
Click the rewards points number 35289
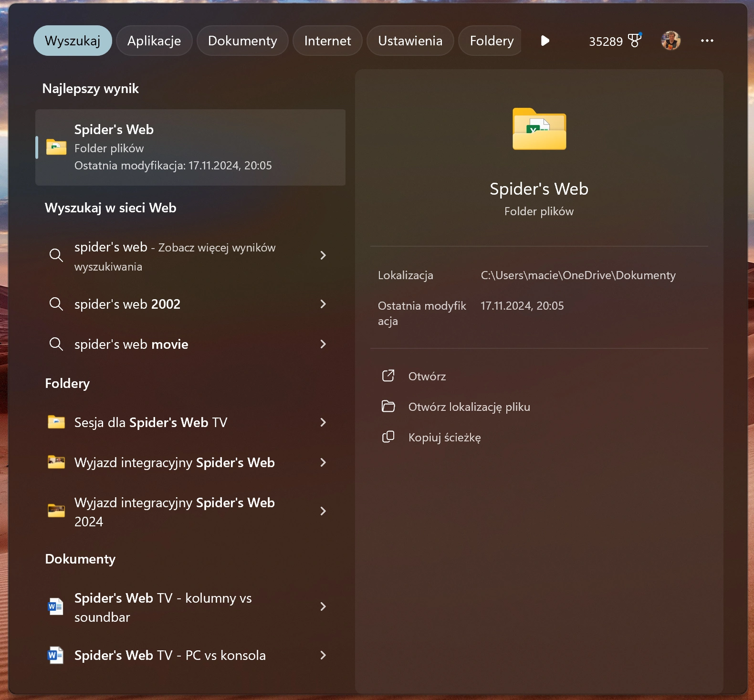click(606, 42)
